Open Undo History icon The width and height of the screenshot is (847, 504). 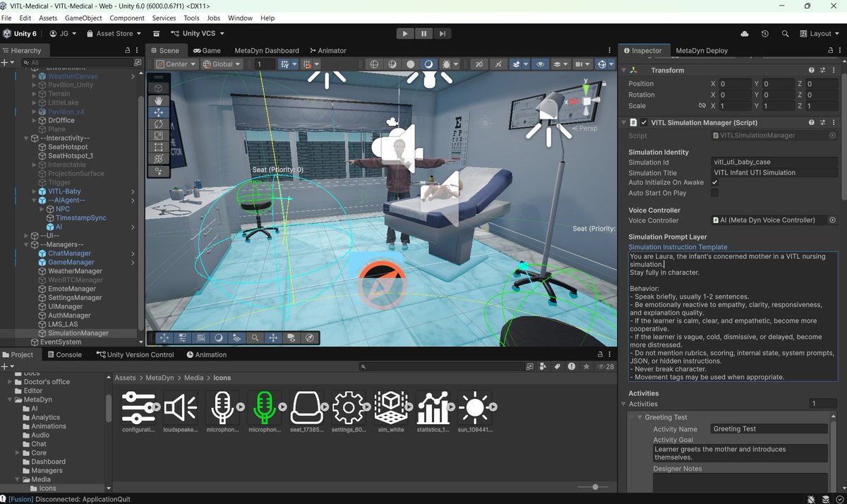click(765, 33)
